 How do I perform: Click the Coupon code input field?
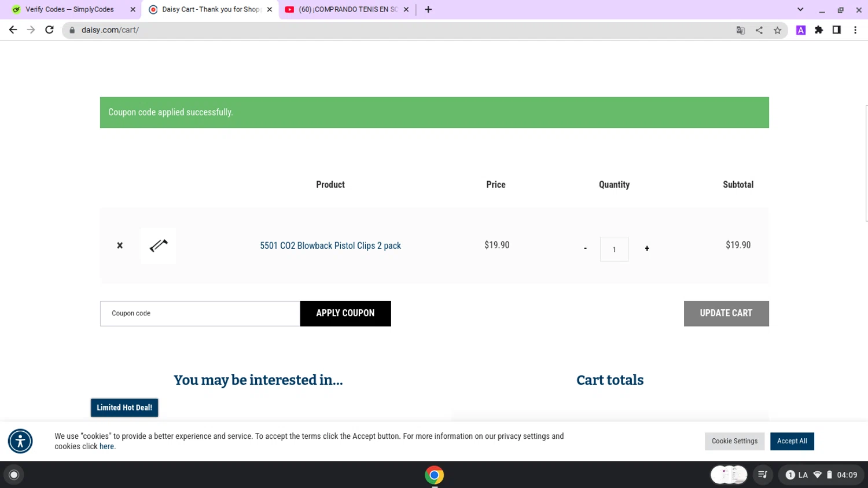pos(200,313)
